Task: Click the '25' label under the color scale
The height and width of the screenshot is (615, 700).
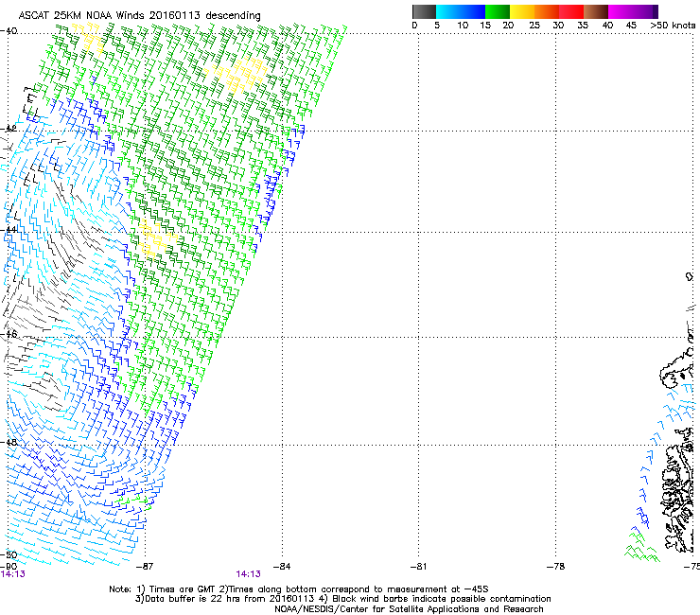Action: tap(534, 26)
